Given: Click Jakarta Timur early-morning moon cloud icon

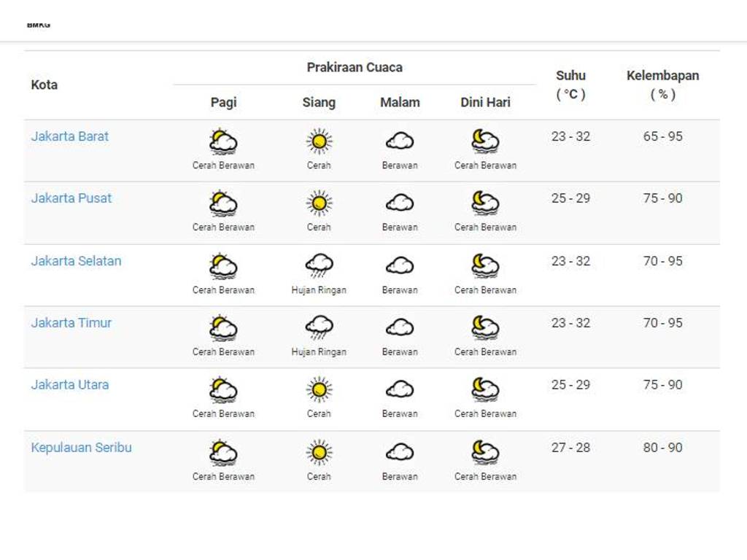Looking at the screenshot, I should pos(485,327).
